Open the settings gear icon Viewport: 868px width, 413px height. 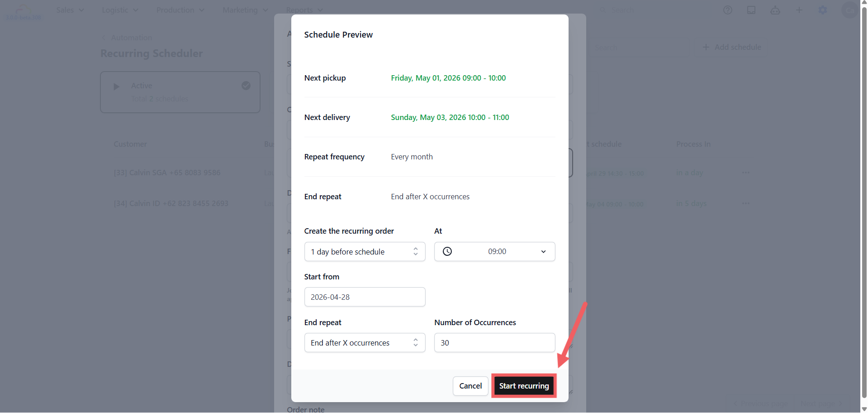click(823, 10)
